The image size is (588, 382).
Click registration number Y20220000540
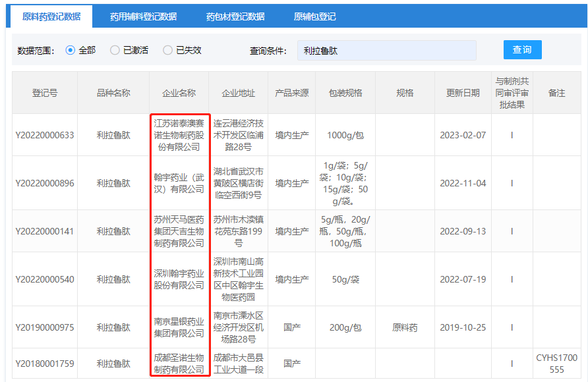point(45,279)
